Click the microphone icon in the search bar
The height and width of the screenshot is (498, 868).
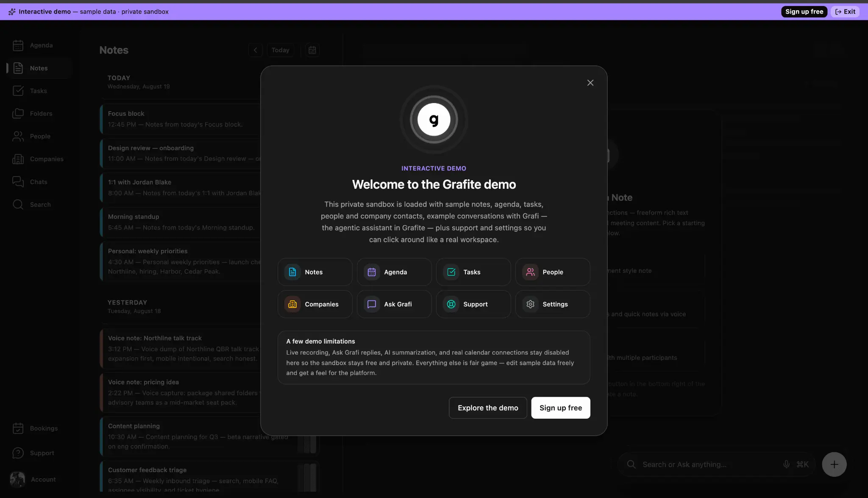786,464
